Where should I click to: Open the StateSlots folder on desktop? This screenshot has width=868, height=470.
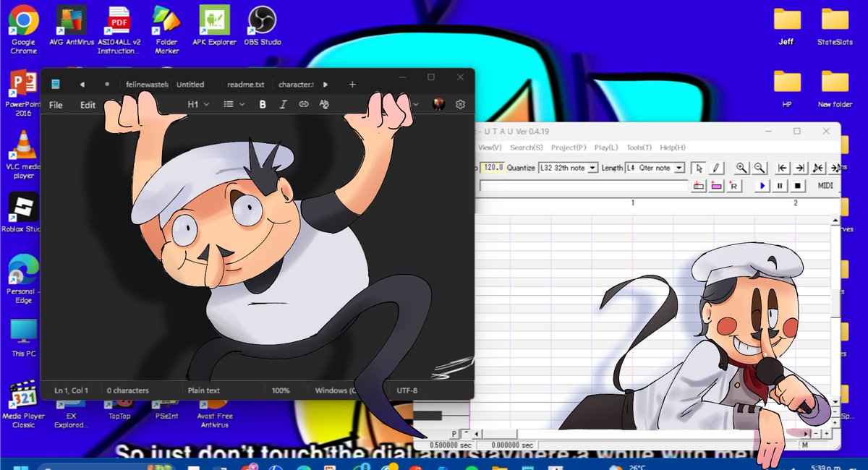pos(835,26)
